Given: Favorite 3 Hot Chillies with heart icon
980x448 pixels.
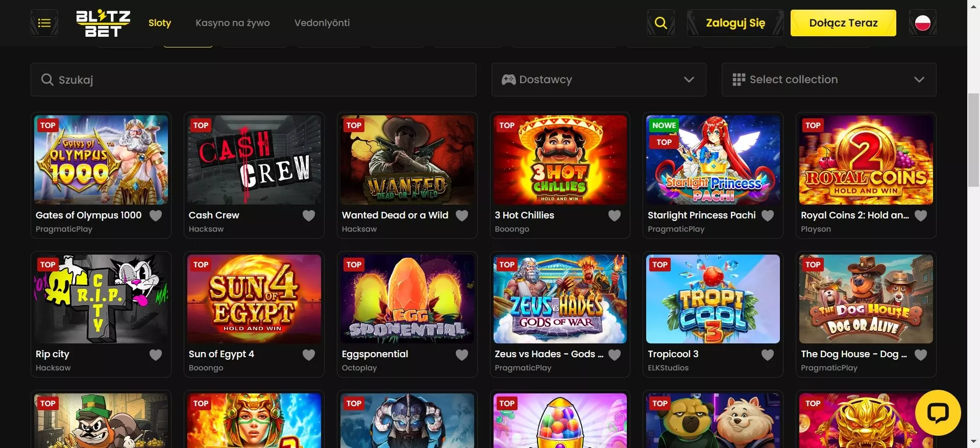Looking at the screenshot, I should tap(615, 216).
